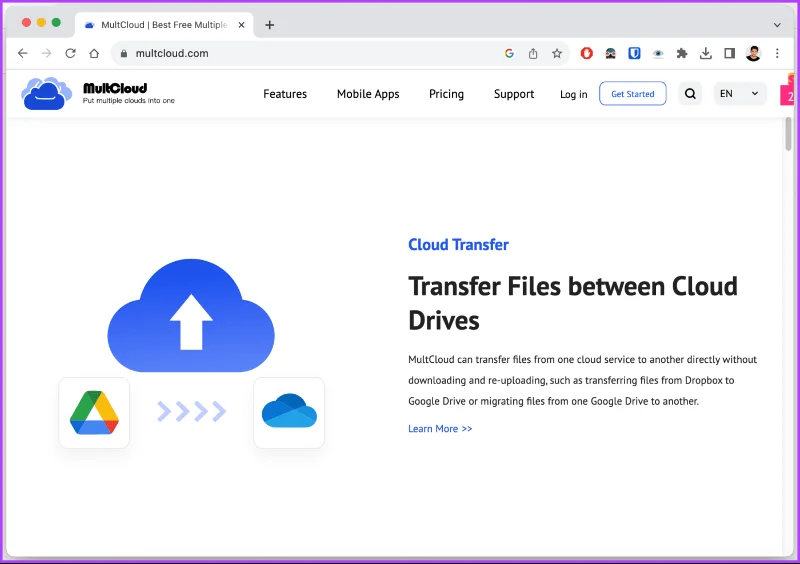Close the MultCloud browser tab
The width and height of the screenshot is (800, 564).
point(241,24)
